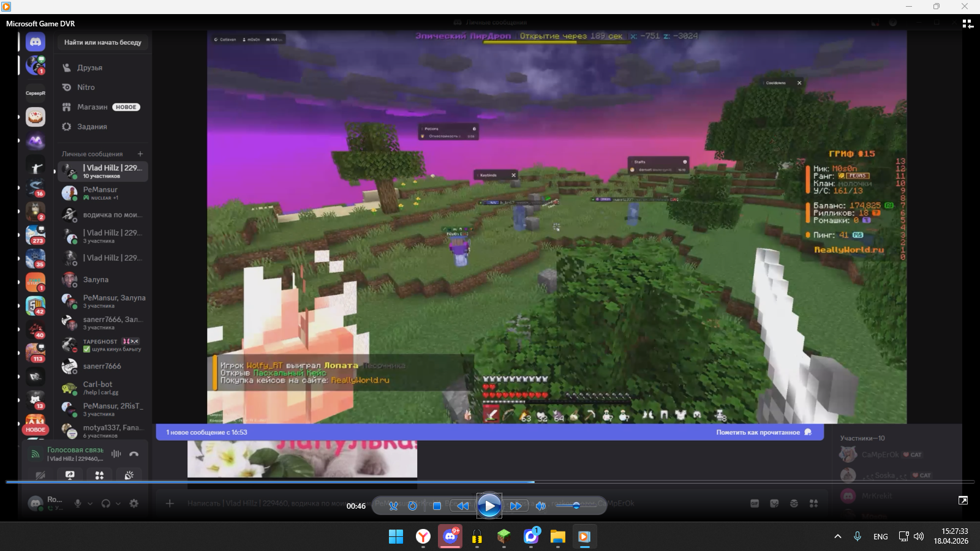Click Пометить как прочитанное
The width and height of the screenshot is (980, 551).
[758, 432]
